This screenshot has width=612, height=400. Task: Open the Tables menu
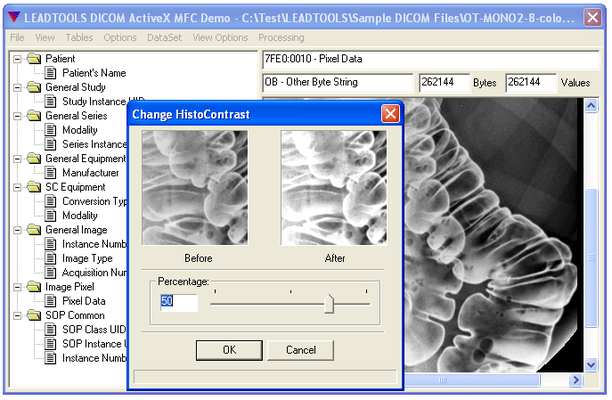(x=79, y=38)
